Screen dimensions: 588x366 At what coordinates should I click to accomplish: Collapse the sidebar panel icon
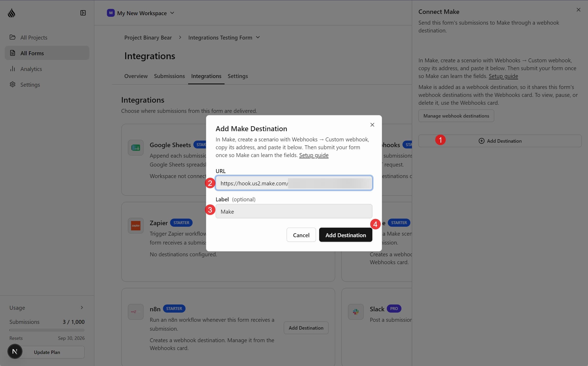click(x=83, y=13)
